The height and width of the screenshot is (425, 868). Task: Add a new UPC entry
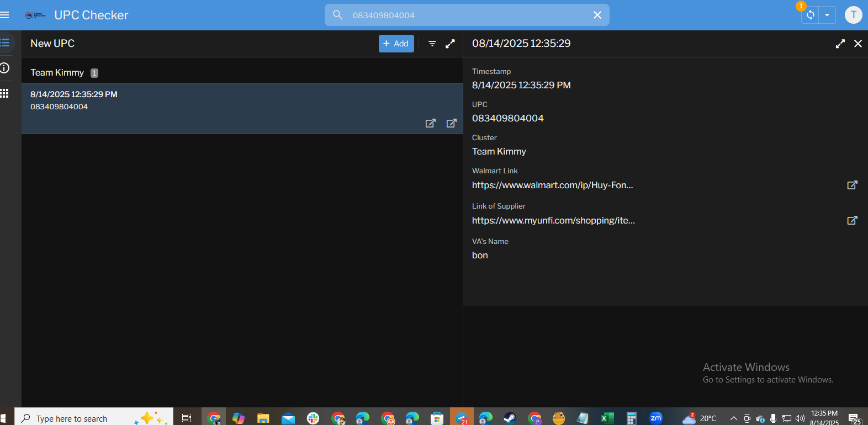396,44
